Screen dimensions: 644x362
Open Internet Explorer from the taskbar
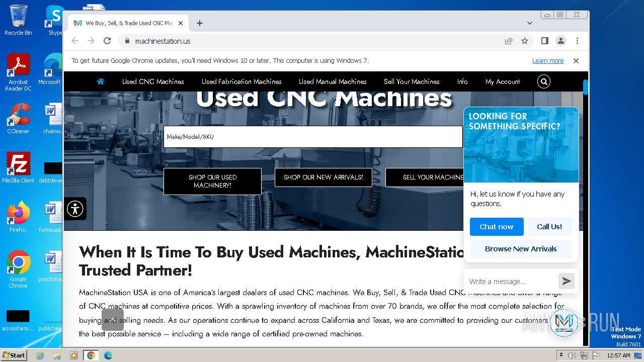coord(40,355)
